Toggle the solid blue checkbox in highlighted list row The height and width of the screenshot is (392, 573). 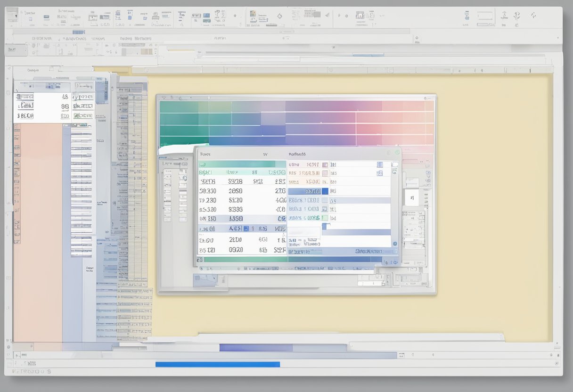pos(324,191)
